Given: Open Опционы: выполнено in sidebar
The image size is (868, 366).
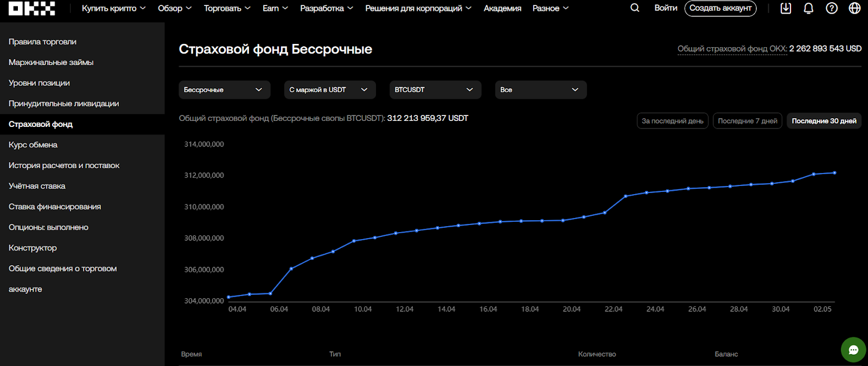Looking at the screenshot, I should pos(48,227).
